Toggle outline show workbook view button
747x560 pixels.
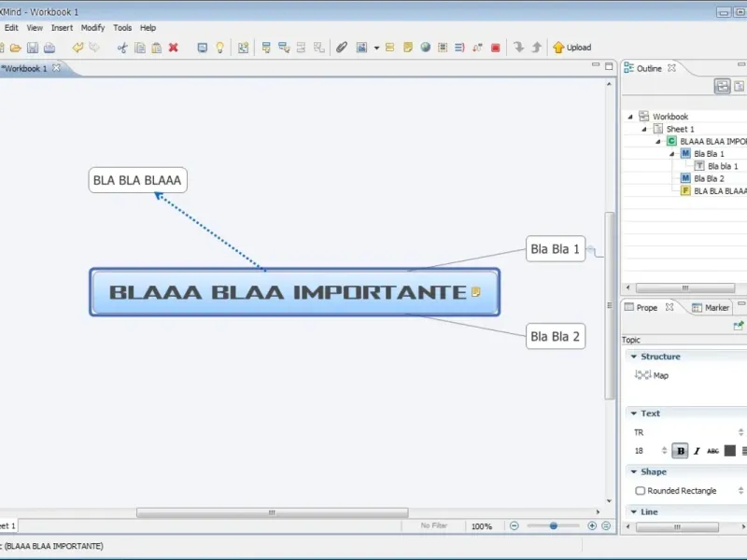(722, 86)
